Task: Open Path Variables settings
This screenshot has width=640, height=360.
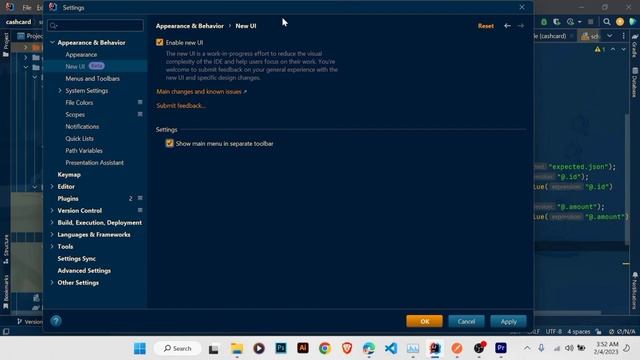Action: [x=84, y=151]
